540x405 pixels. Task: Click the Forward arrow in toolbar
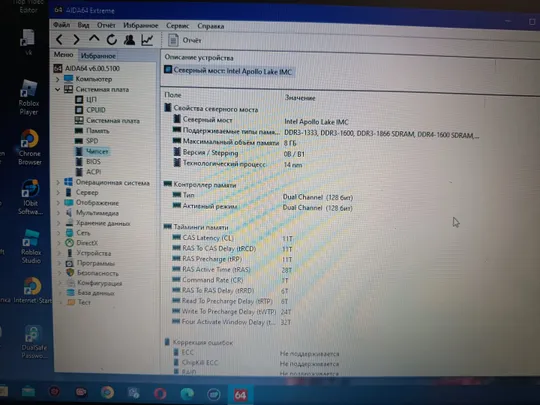point(76,40)
